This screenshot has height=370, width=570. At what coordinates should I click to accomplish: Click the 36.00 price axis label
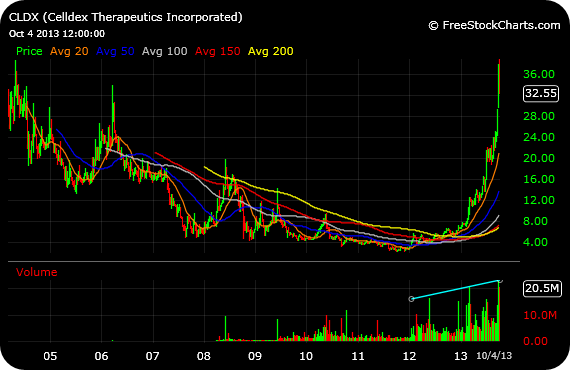click(x=539, y=75)
